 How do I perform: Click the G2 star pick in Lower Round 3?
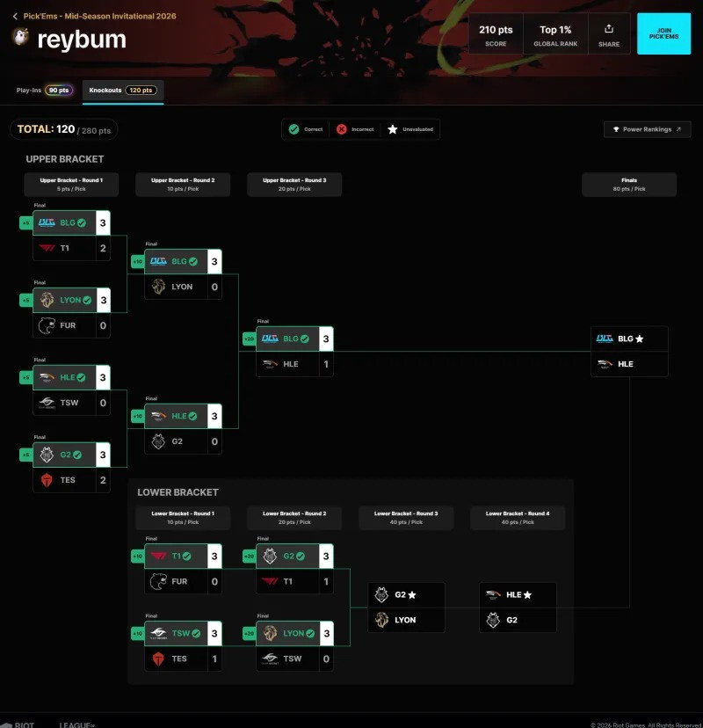point(407,594)
